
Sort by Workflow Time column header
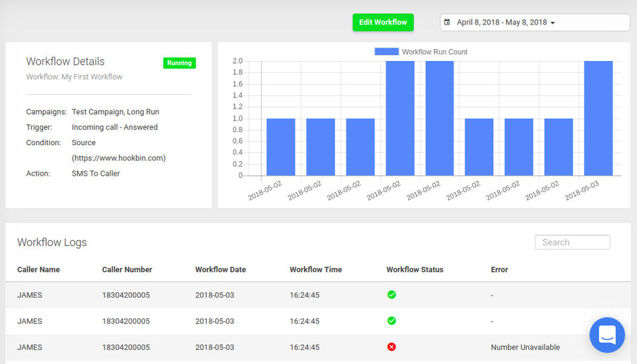coord(316,269)
